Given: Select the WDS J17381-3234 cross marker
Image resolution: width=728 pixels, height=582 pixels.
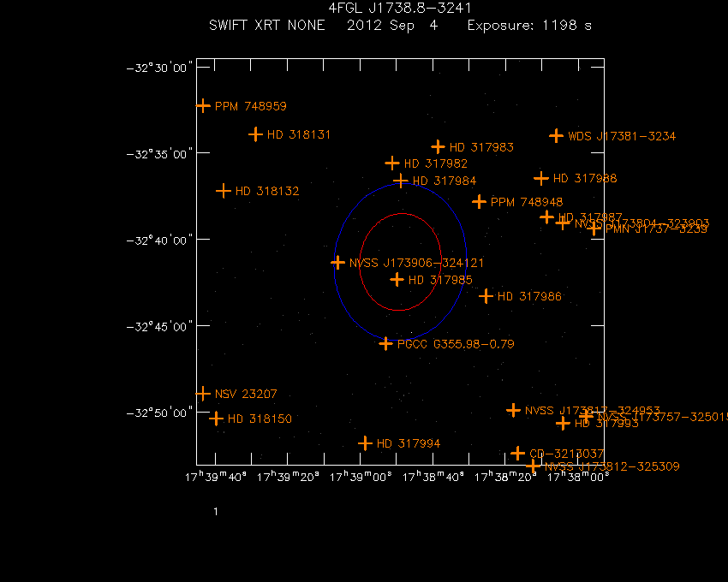Looking at the screenshot, I should [556, 136].
